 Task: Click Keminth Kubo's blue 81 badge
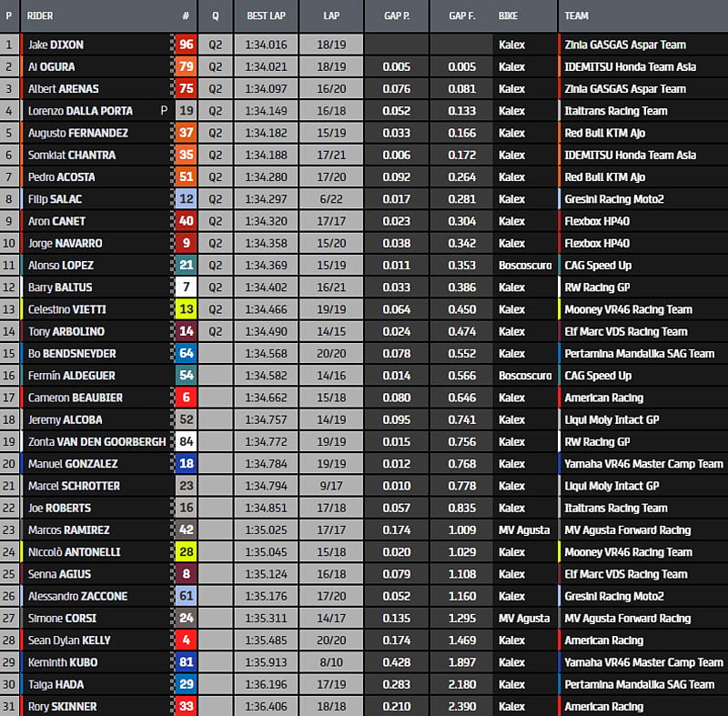pyautogui.click(x=186, y=662)
